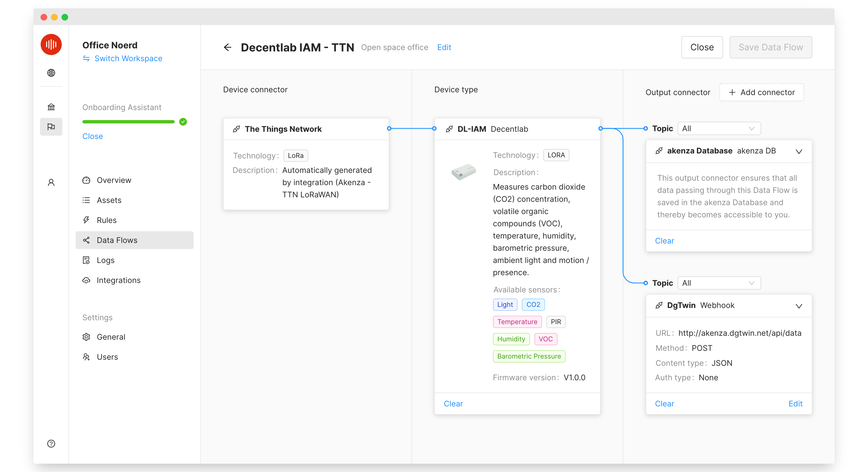The width and height of the screenshot is (868, 472).
Task: Click the plug icon beside DgTwin
Action: 659,305
